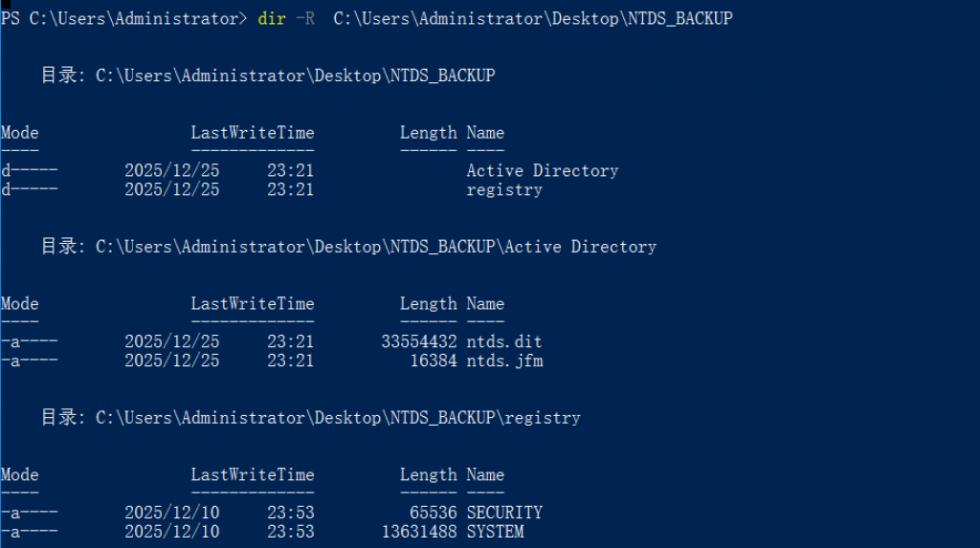Image resolution: width=980 pixels, height=548 pixels.
Task: Click the SECURITY file name
Action: pyautogui.click(x=504, y=514)
